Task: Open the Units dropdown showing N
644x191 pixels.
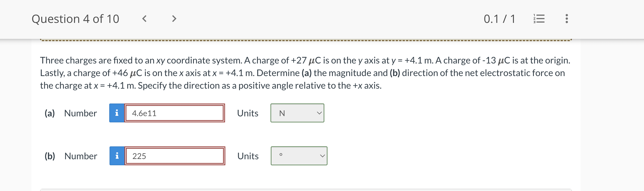Action: (x=297, y=113)
